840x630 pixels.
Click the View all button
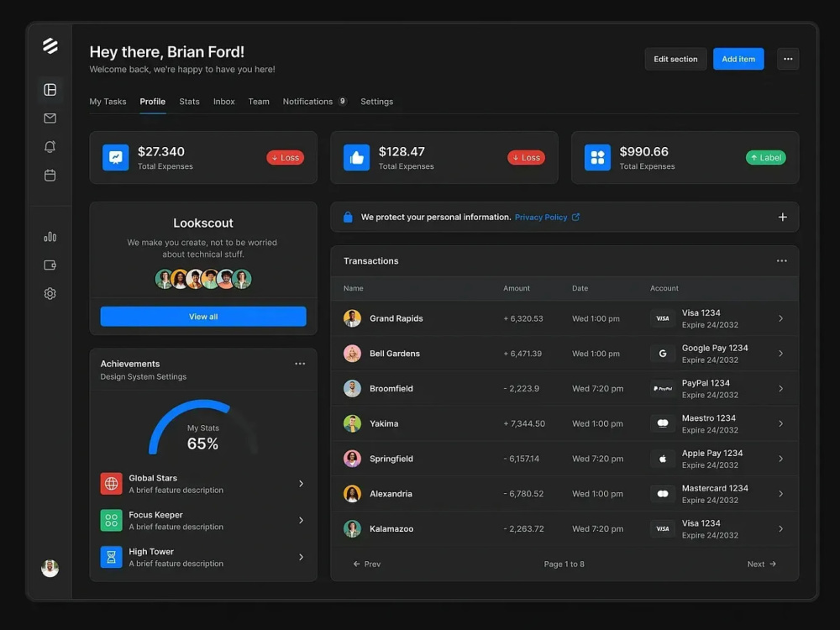(203, 317)
